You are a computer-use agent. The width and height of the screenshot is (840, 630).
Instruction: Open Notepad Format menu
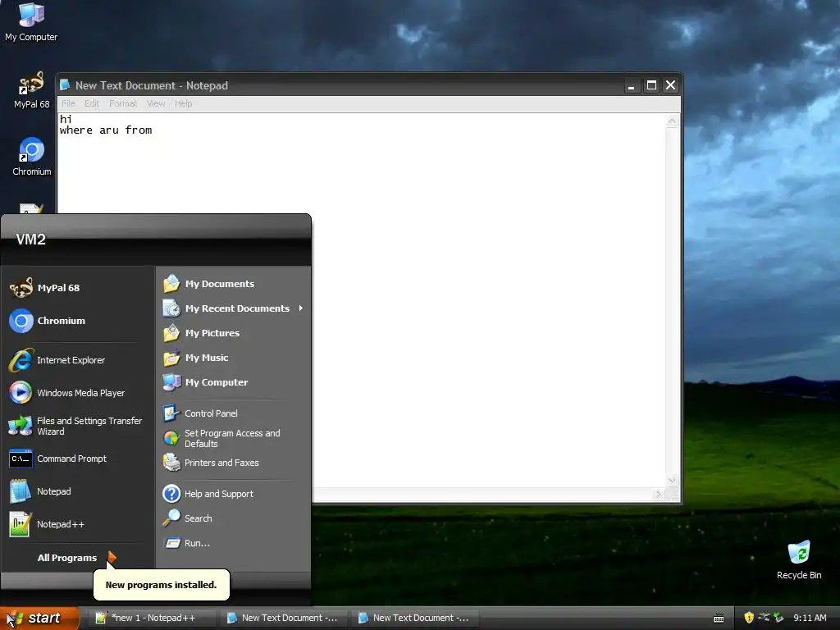click(123, 103)
